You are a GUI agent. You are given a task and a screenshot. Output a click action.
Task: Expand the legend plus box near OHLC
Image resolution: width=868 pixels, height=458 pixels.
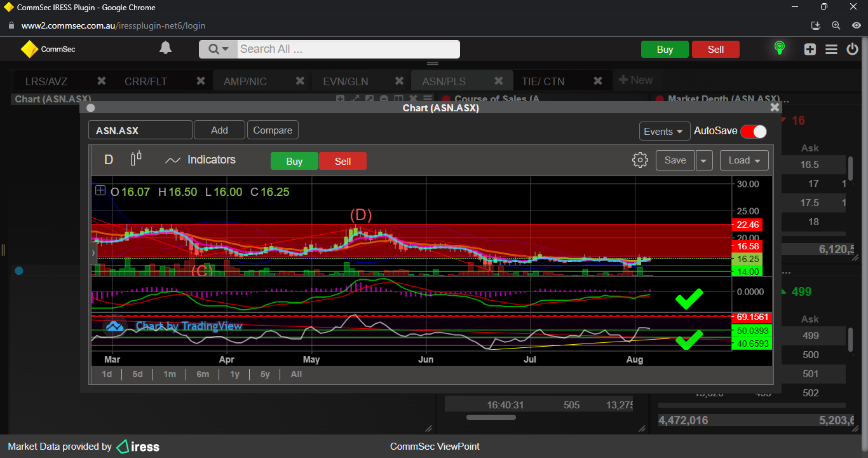[100, 190]
